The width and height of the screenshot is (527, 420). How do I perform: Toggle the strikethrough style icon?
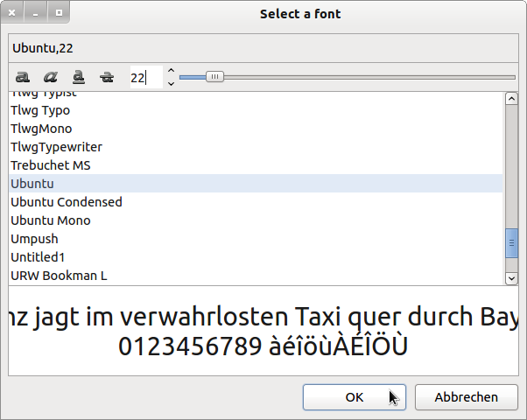tap(107, 78)
